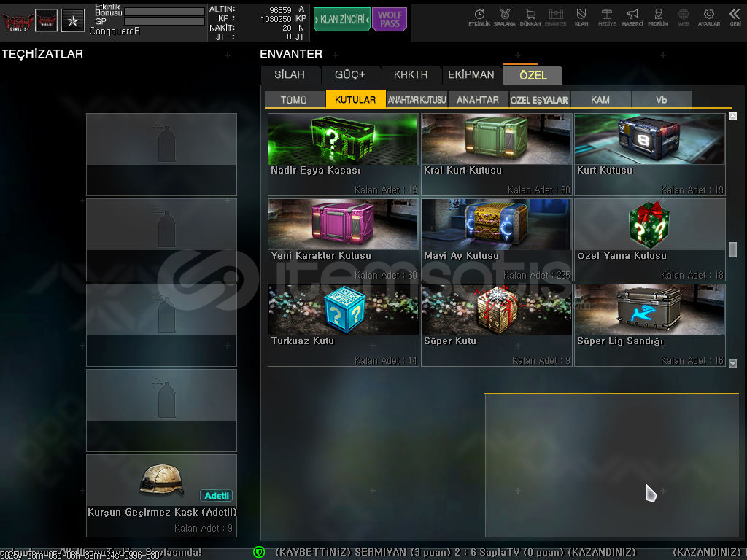
Task: Click the fourth empty spray equipment slot
Action: (161, 410)
